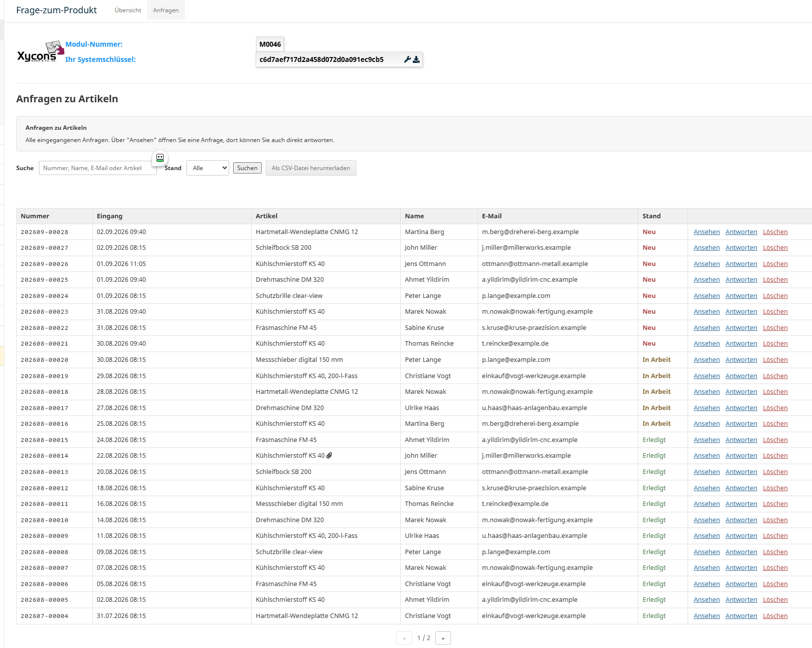Select the Anfragen tab

tap(166, 10)
